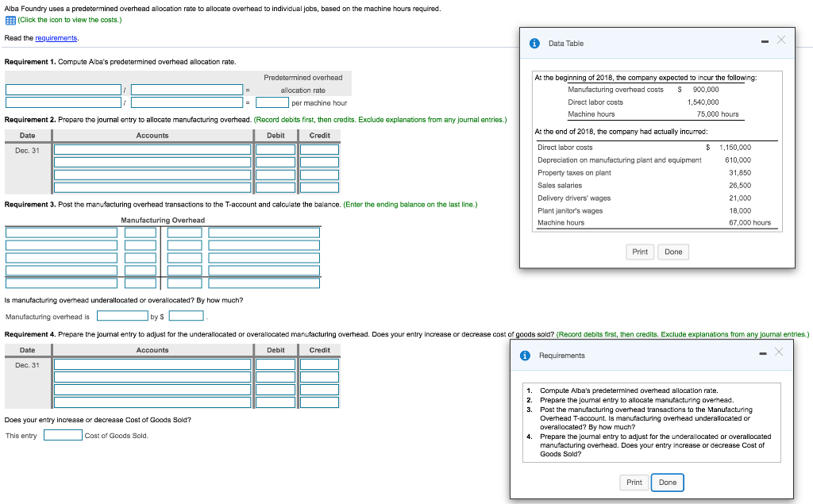The width and height of the screenshot is (813, 504).
Task: Close the Data Table dialog
Action: [781, 40]
